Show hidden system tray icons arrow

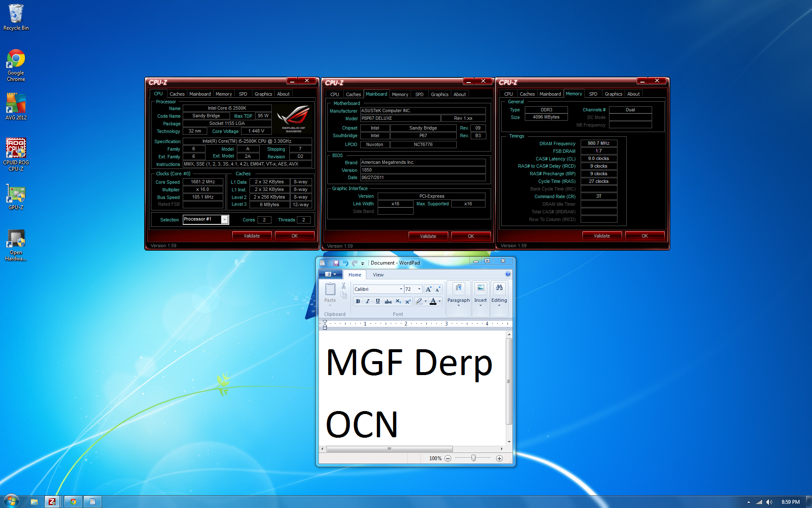(749, 502)
